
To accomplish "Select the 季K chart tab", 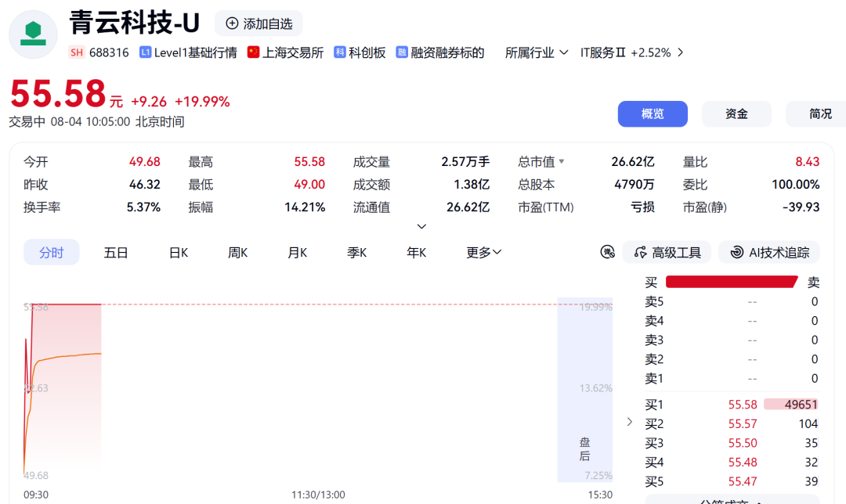I will pyautogui.click(x=356, y=252).
